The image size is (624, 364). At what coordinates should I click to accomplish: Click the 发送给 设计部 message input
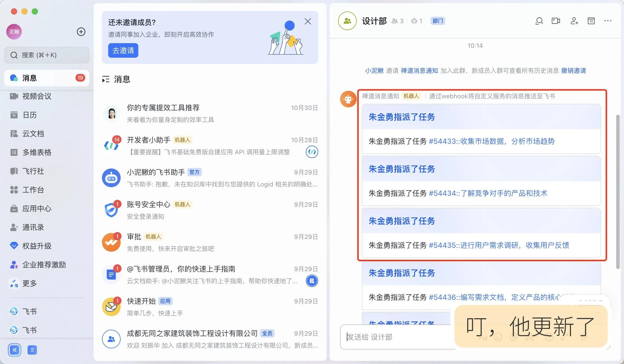click(x=398, y=337)
